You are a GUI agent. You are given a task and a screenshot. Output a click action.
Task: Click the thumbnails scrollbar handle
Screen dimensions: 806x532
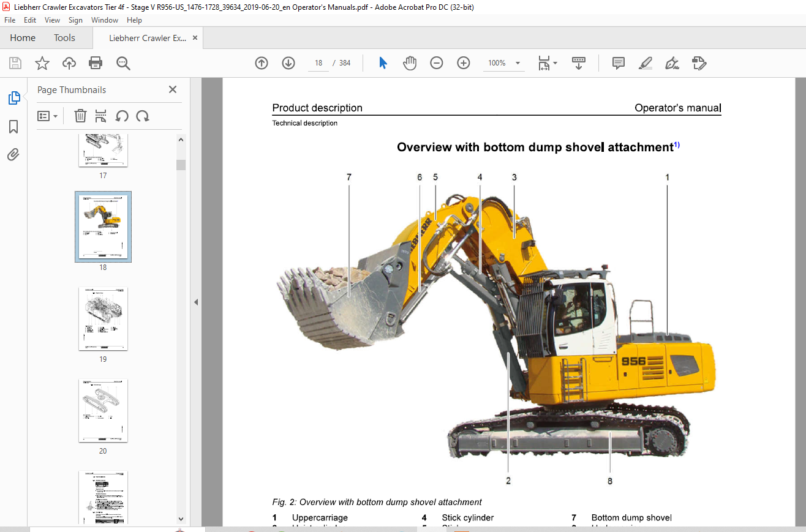181,165
